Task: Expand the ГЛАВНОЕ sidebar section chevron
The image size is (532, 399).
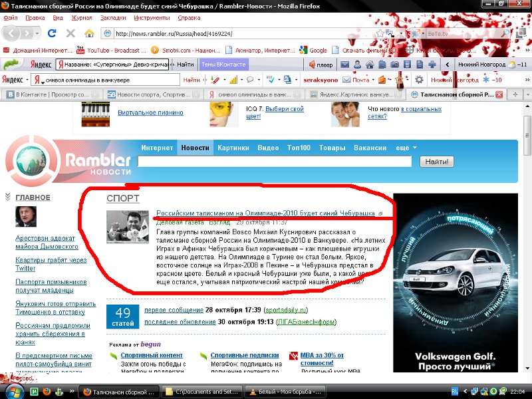Action: (x=7, y=197)
